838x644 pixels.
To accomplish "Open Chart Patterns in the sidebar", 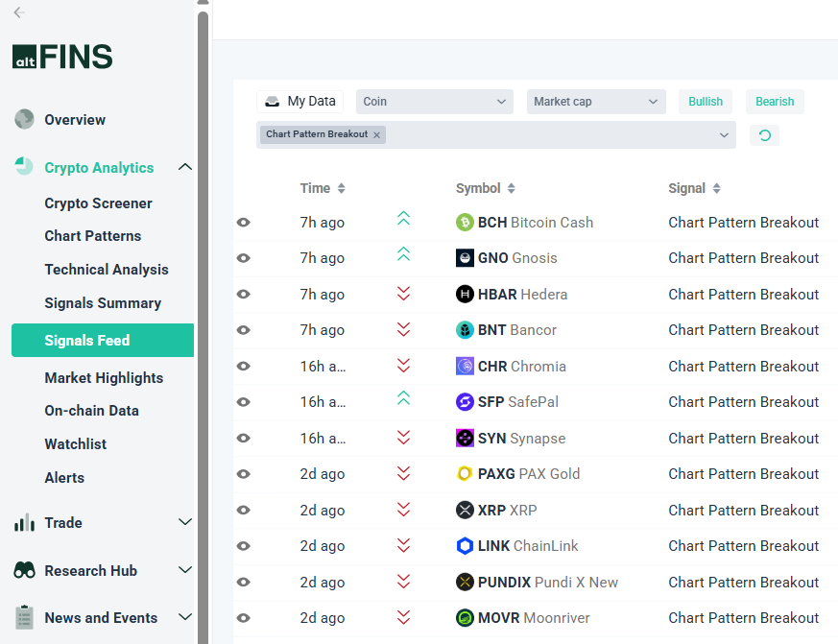I will [x=92, y=236].
